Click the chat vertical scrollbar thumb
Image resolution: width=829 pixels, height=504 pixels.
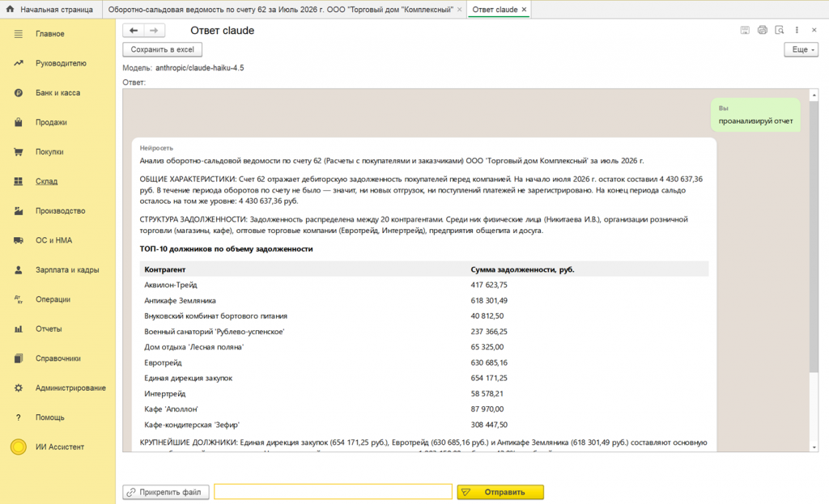[814, 238]
